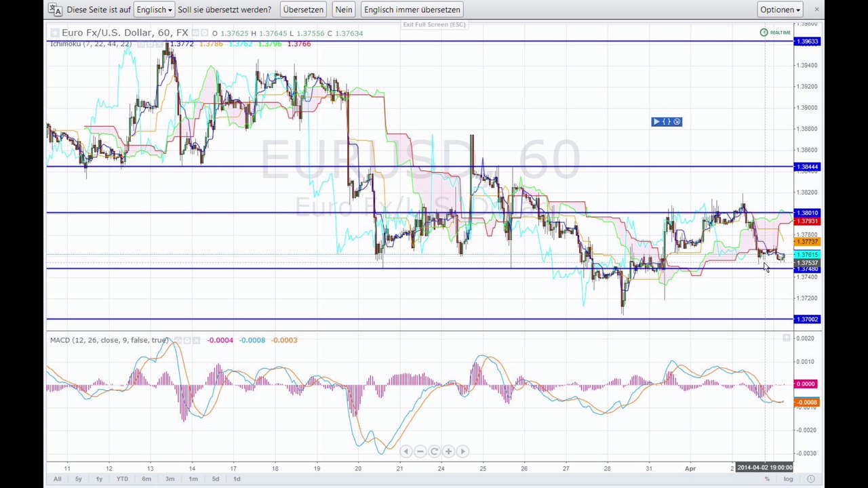The height and width of the screenshot is (488, 868).
Task: Click the 1.37002 price line label
Action: pyautogui.click(x=807, y=319)
